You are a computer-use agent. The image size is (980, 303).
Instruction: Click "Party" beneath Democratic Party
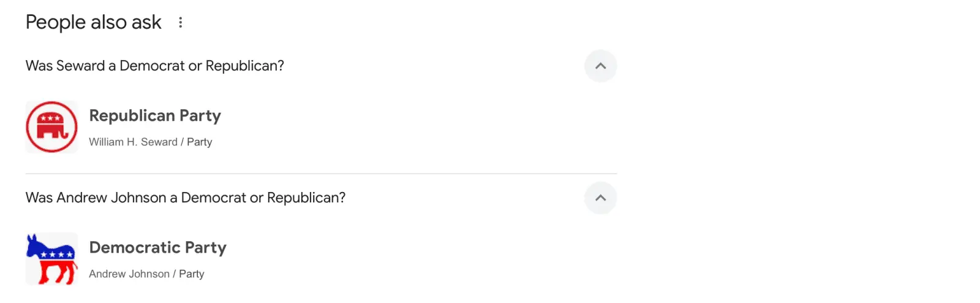(x=192, y=274)
